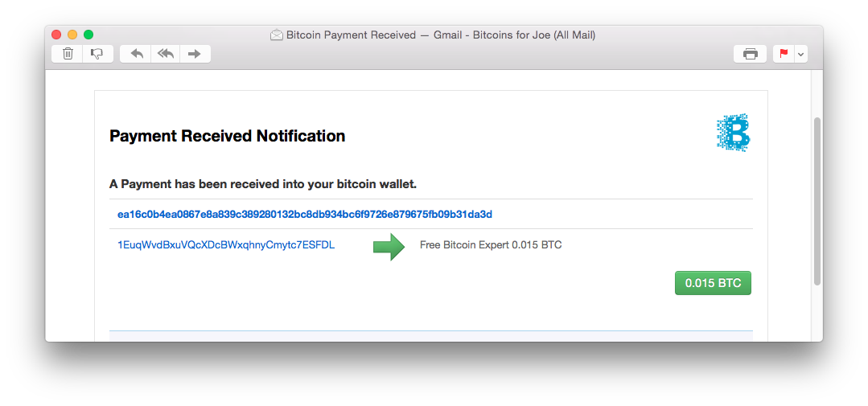Reply to the Bitcoin Payment email
Viewport: 868px width, 406px height.
(136, 54)
